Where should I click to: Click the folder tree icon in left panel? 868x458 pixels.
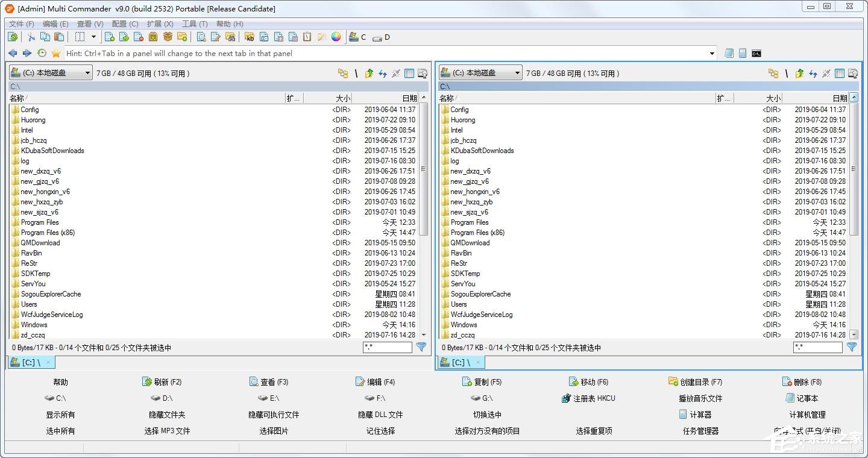[343, 74]
